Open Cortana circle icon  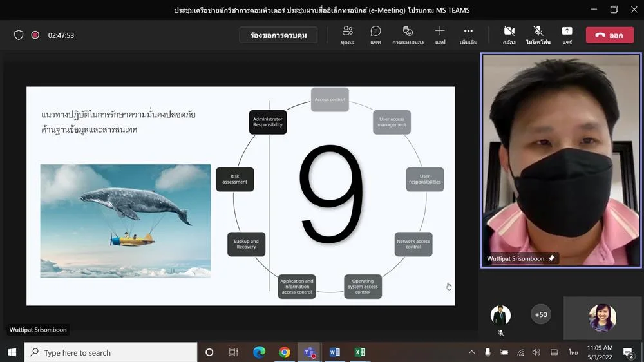(x=209, y=352)
